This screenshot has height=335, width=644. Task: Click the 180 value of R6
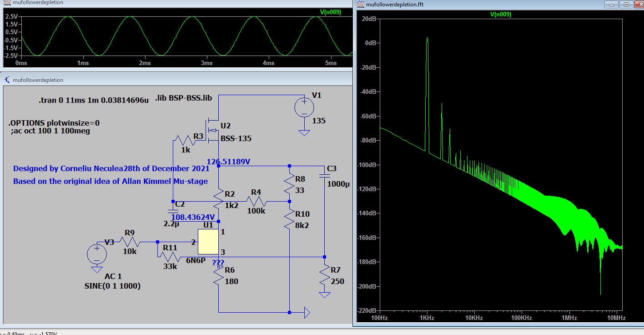231,281
